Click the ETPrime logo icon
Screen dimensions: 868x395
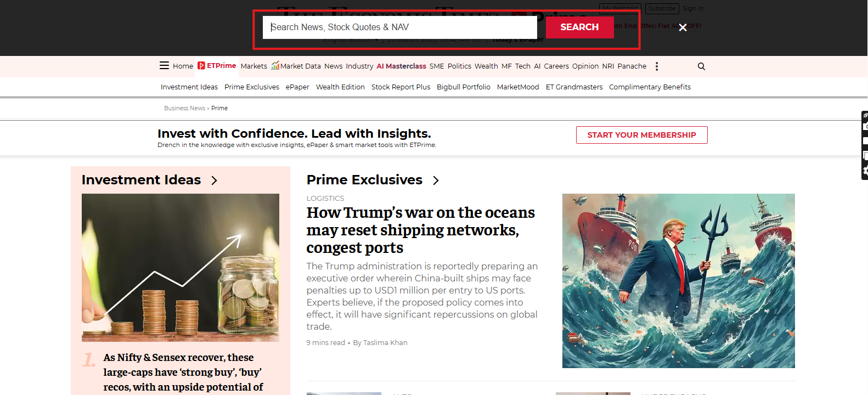point(201,66)
